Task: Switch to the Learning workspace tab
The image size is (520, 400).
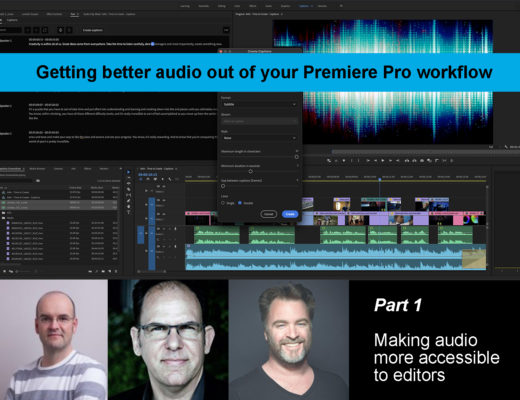Action: (x=184, y=6)
